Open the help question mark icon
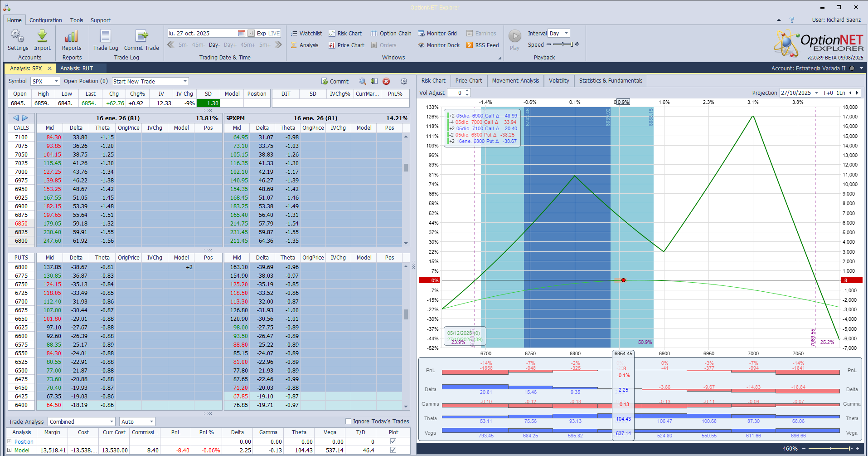This screenshot has width=868, height=456. coord(792,20)
